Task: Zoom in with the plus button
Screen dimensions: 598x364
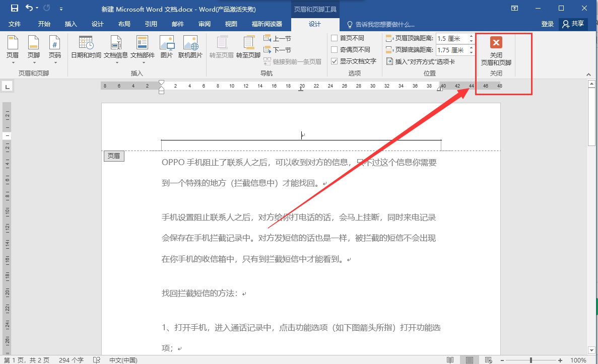Action: tap(560, 360)
